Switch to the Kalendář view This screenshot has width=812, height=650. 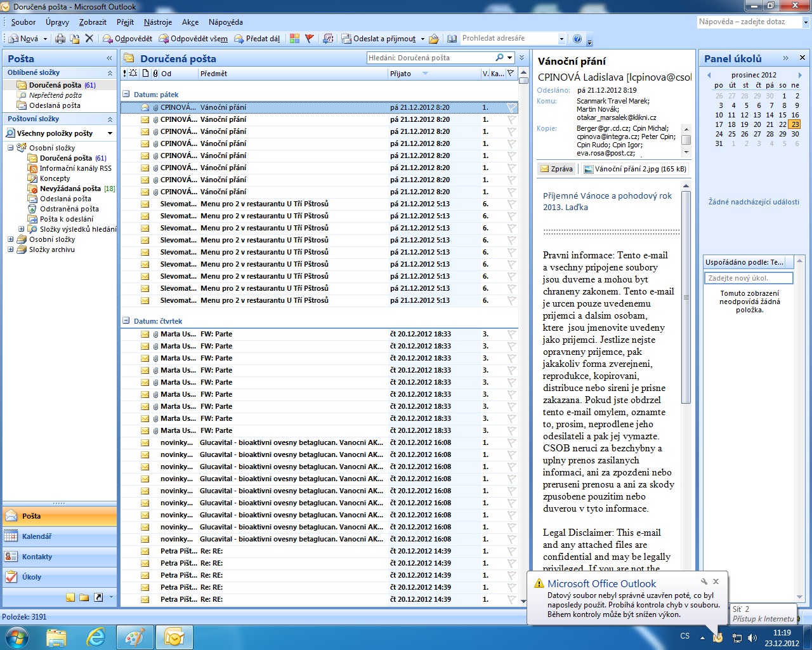pos(37,536)
